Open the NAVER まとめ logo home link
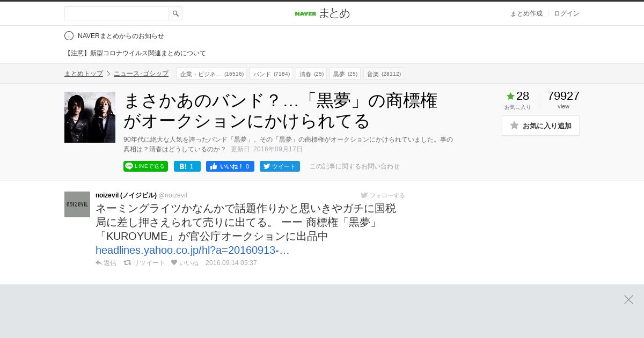Image resolution: width=644 pixels, height=338 pixels. tap(322, 13)
